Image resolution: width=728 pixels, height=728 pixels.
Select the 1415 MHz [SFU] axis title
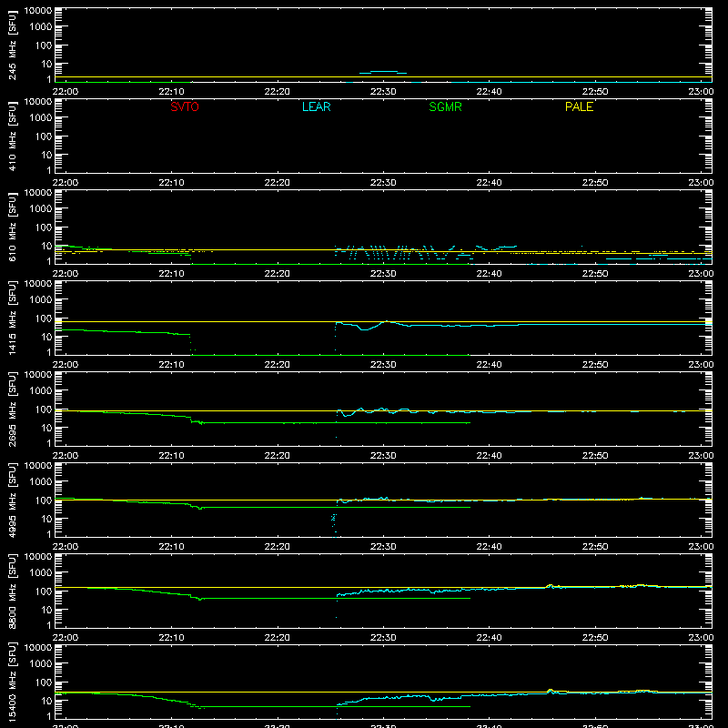click(12, 319)
